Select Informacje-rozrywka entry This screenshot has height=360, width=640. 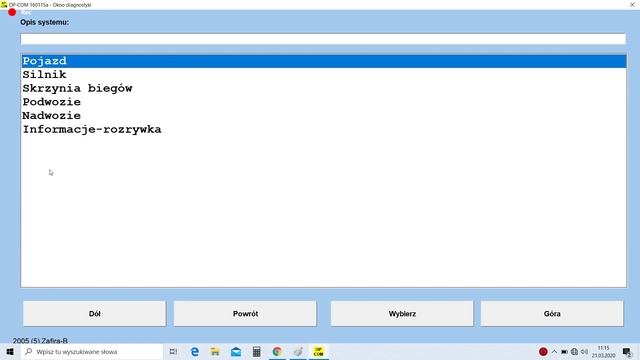click(324, 129)
